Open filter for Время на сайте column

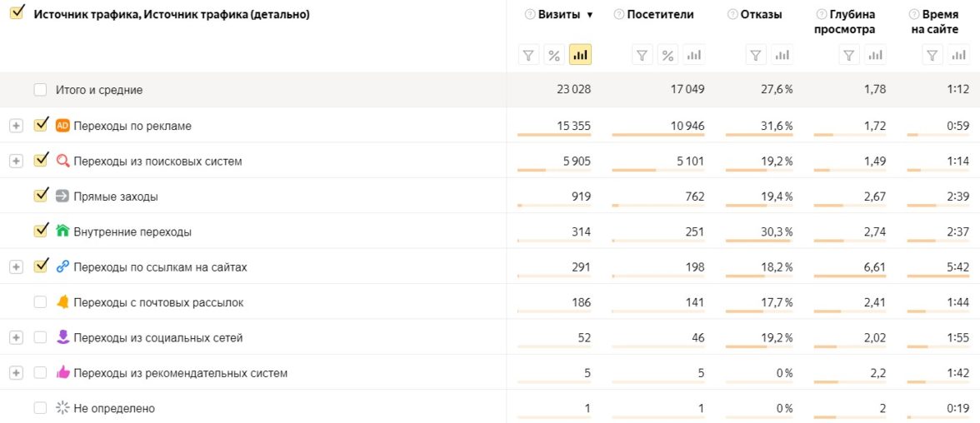[x=933, y=55]
